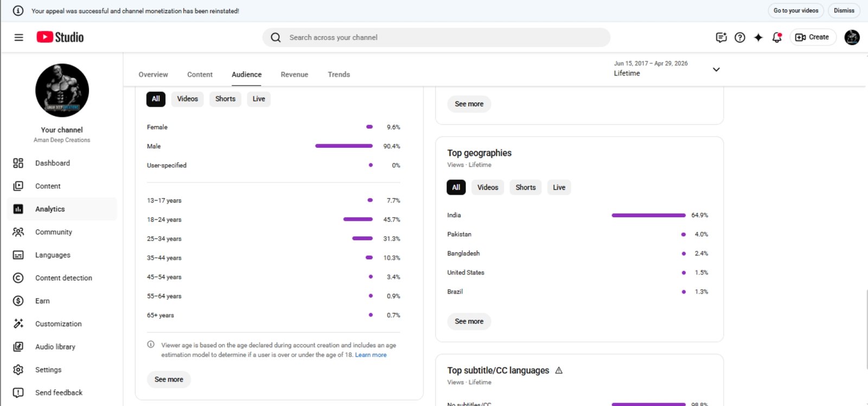Open the comments feedback icon in header

[721, 37]
